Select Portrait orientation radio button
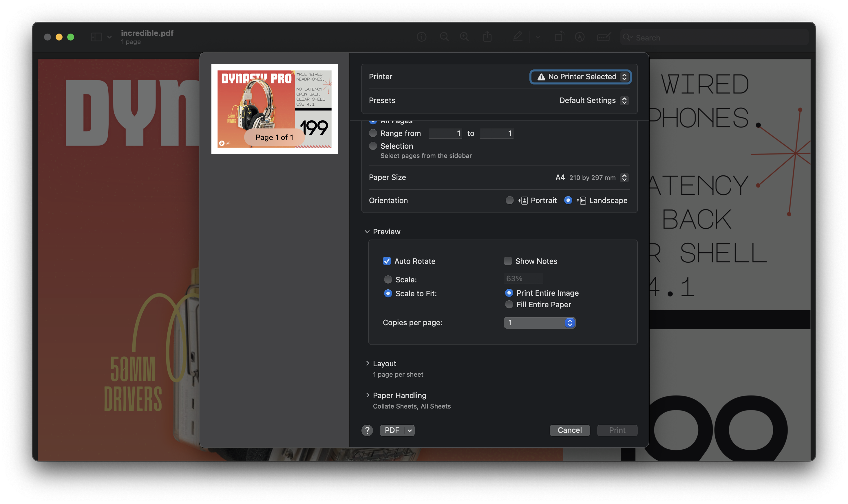Image resolution: width=848 pixels, height=504 pixels. pyautogui.click(x=509, y=201)
